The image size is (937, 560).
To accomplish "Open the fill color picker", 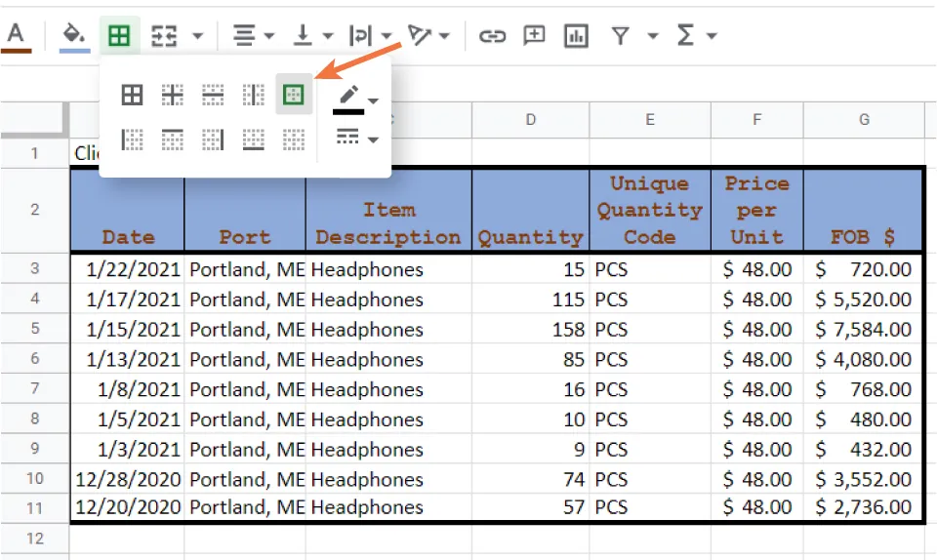I will pyautogui.click(x=73, y=36).
